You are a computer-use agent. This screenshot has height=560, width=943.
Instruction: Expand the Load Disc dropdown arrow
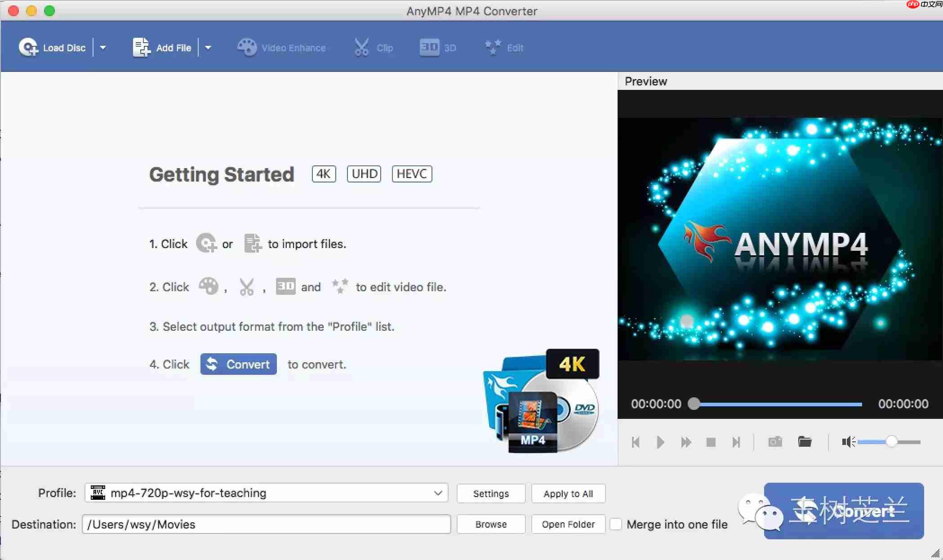click(103, 48)
